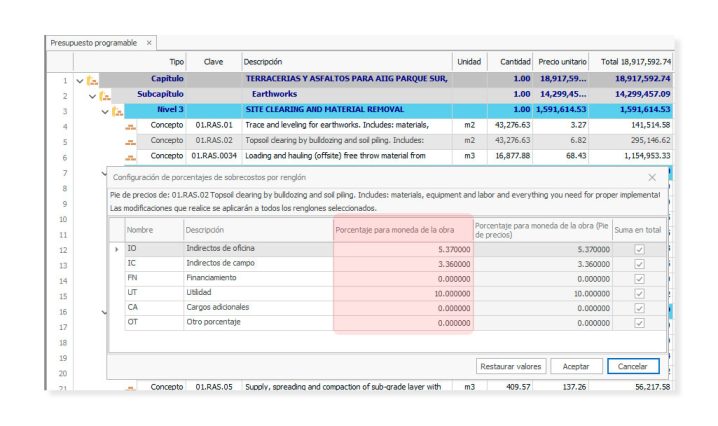Click the Clave column header

213,62
